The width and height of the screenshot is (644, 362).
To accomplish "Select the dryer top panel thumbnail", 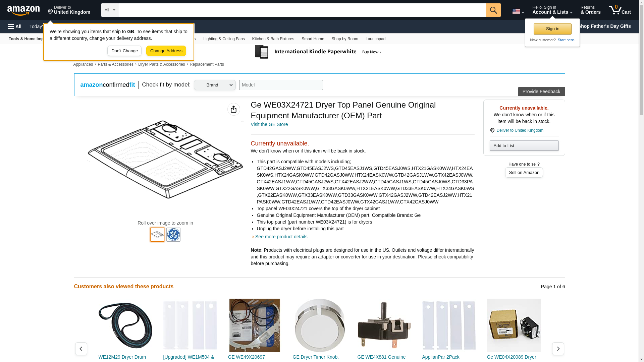I will coord(157,235).
